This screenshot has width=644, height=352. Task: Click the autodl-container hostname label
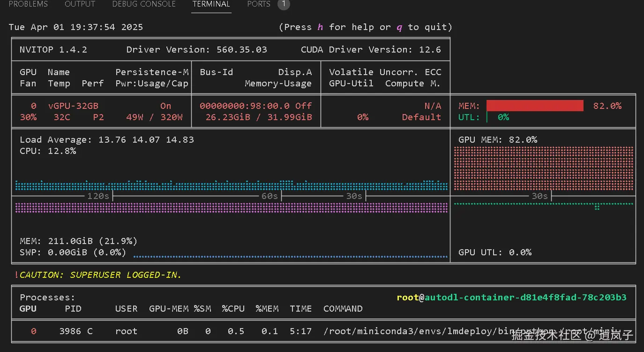pyautogui.click(x=525, y=298)
